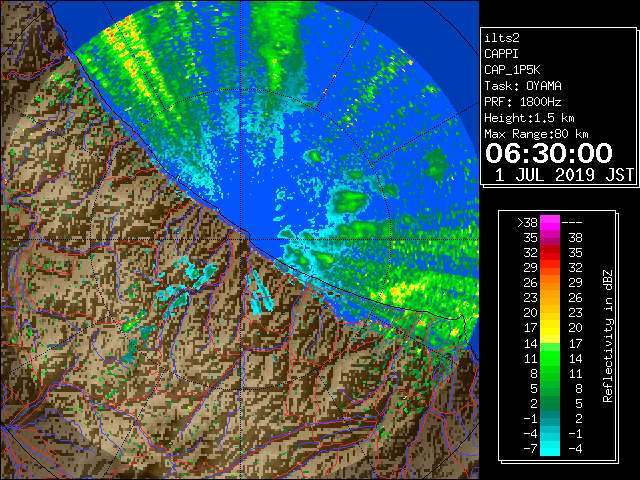Viewport: 640px width, 480px height.
Task: Click the 'CAP_1P5K' text
Action: [x=512, y=70]
